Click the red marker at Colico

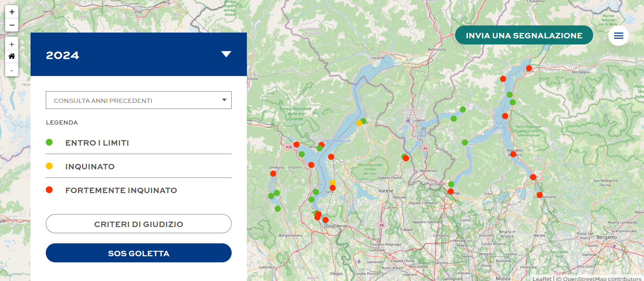[529, 68]
